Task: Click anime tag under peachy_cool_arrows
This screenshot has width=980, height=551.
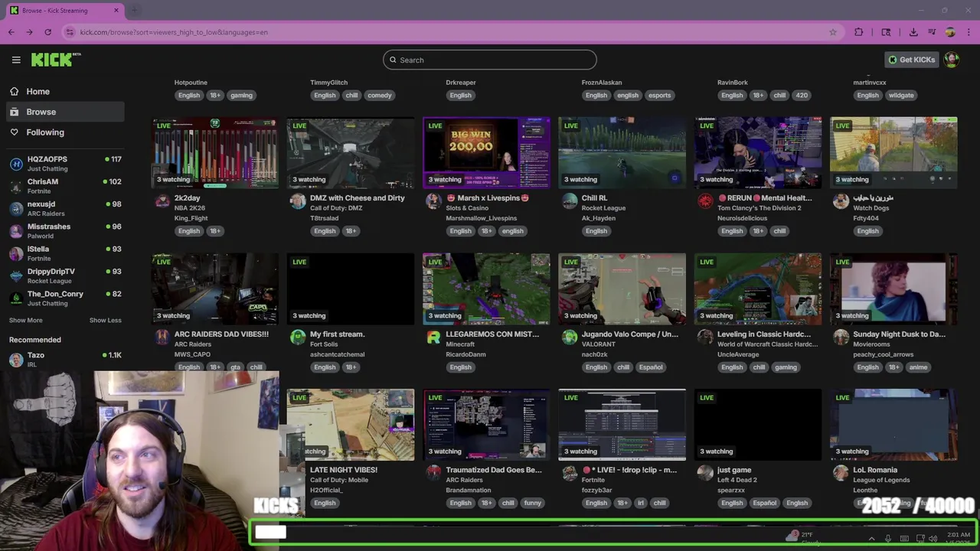Action: (918, 367)
